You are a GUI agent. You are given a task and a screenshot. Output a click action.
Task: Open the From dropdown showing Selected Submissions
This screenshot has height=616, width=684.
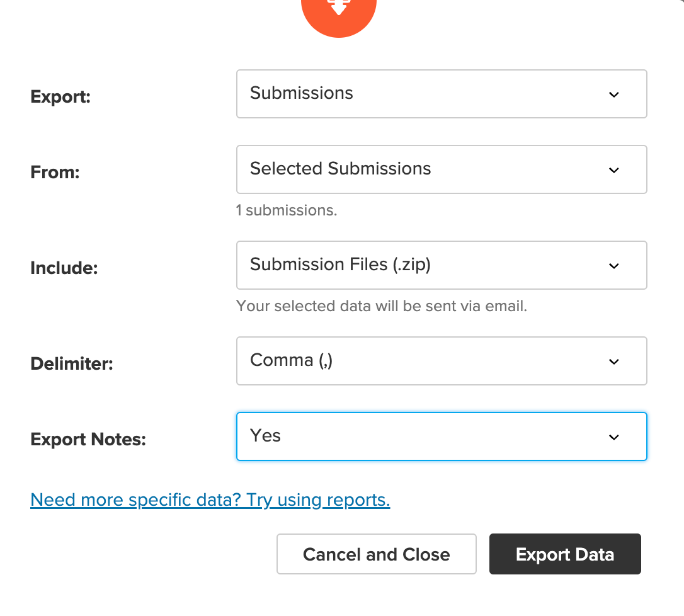click(442, 169)
